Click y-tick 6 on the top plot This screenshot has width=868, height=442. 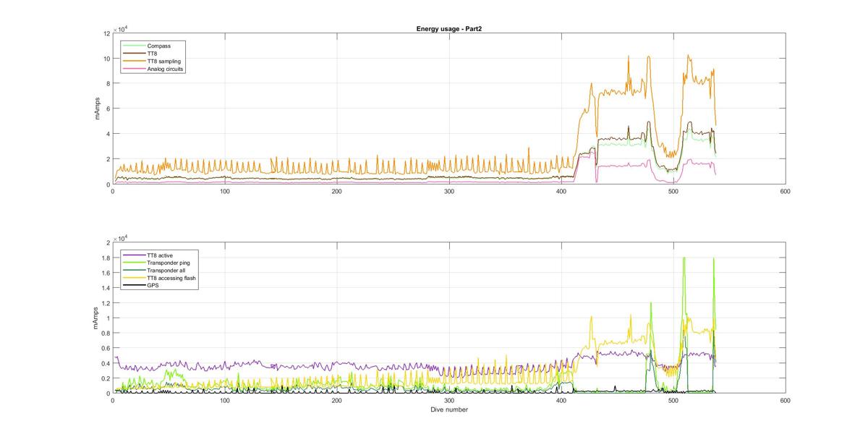[108, 109]
